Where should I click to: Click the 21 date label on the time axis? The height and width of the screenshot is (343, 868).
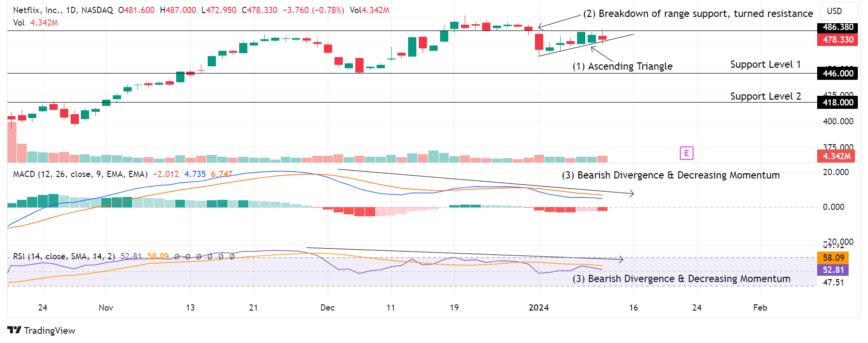253,308
